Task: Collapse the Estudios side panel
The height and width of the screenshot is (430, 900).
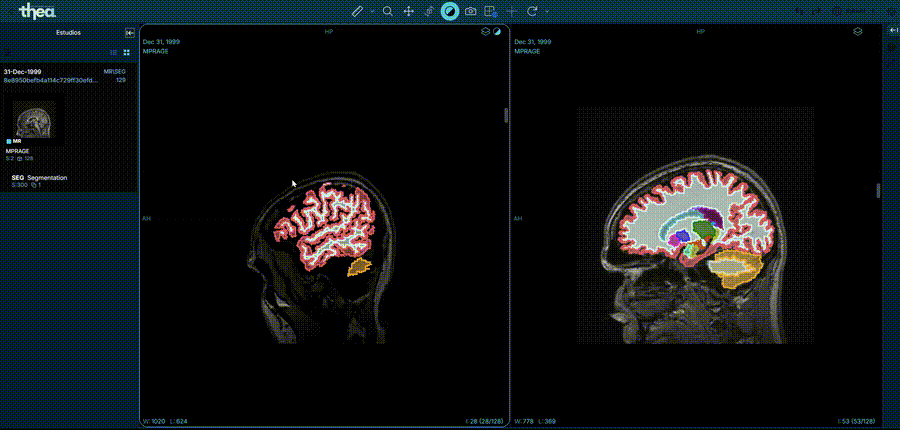Action: (x=129, y=32)
